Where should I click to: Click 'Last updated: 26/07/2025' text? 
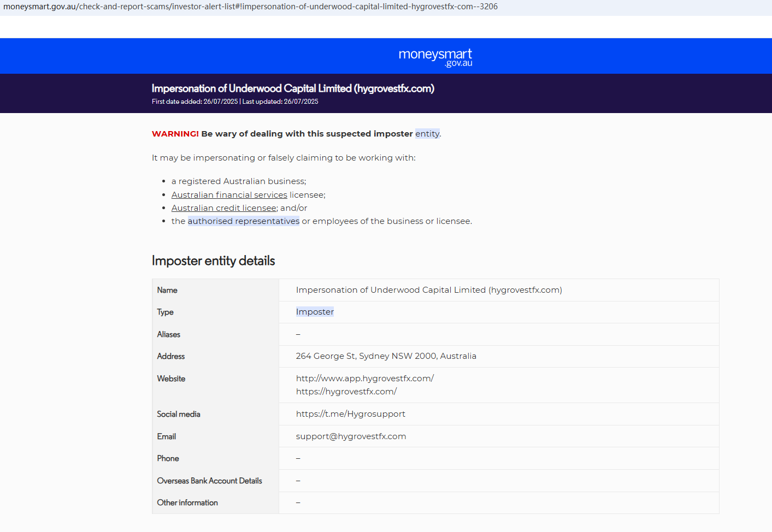pyautogui.click(x=280, y=102)
